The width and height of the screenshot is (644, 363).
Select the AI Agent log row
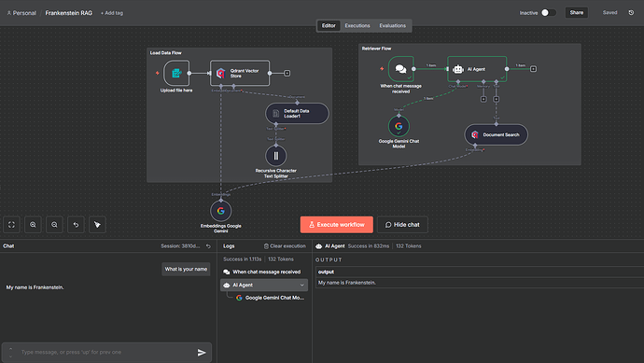pyautogui.click(x=264, y=285)
